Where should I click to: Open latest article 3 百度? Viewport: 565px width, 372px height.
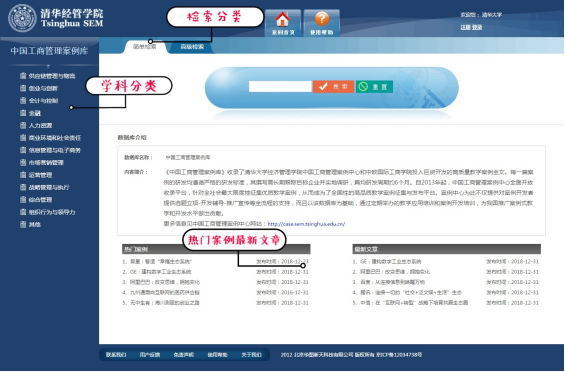tap(392, 282)
